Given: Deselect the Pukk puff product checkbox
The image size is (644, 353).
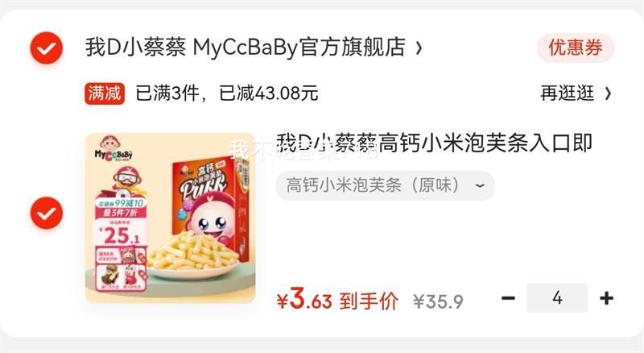Looking at the screenshot, I should 47,213.
